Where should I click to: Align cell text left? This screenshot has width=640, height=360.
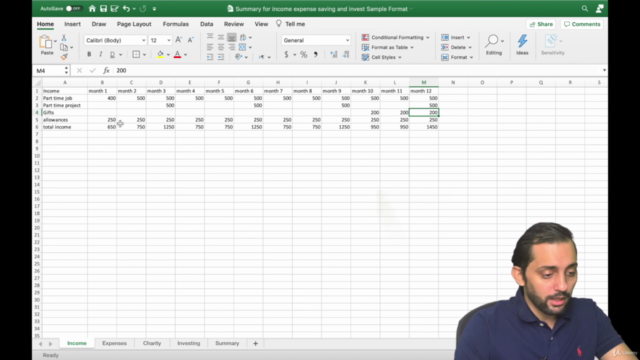click(210, 47)
